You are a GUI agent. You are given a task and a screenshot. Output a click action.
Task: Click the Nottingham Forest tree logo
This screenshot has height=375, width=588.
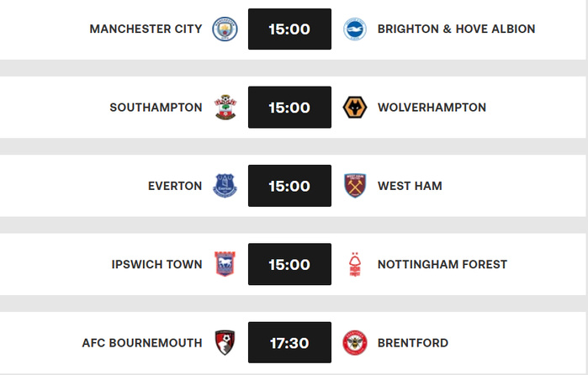pos(355,264)
